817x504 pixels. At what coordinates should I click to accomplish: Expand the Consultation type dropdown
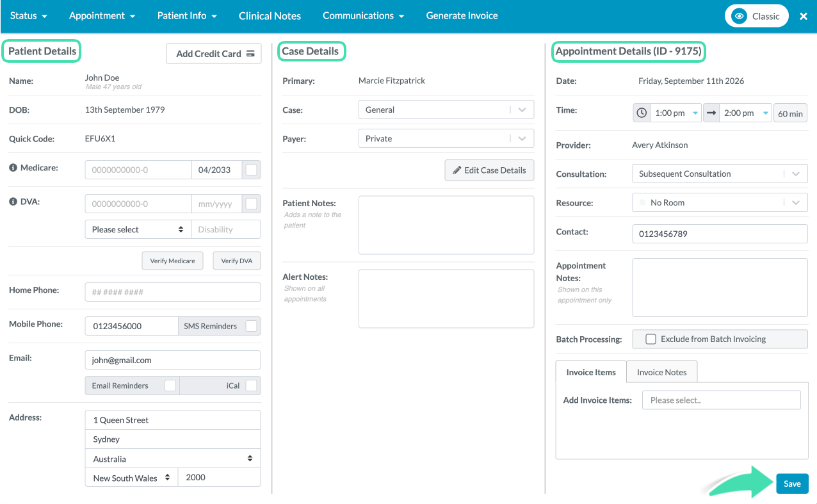point(720,174)
